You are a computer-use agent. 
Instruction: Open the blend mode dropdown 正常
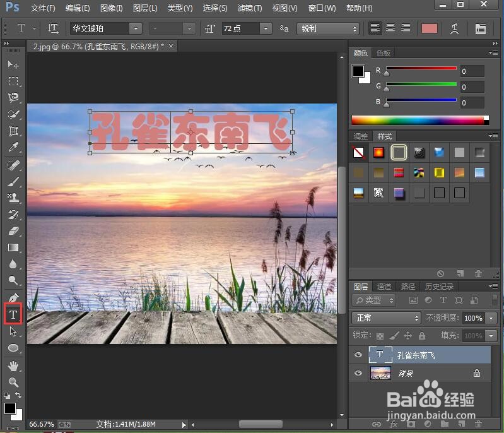click(x=386, y=318)
